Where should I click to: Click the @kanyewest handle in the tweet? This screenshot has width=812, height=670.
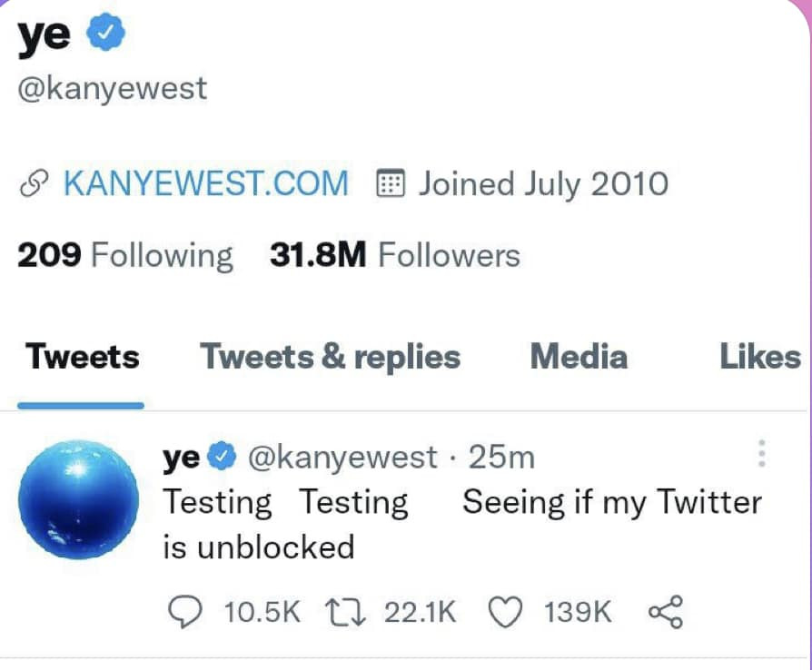[x=342, y=458]
